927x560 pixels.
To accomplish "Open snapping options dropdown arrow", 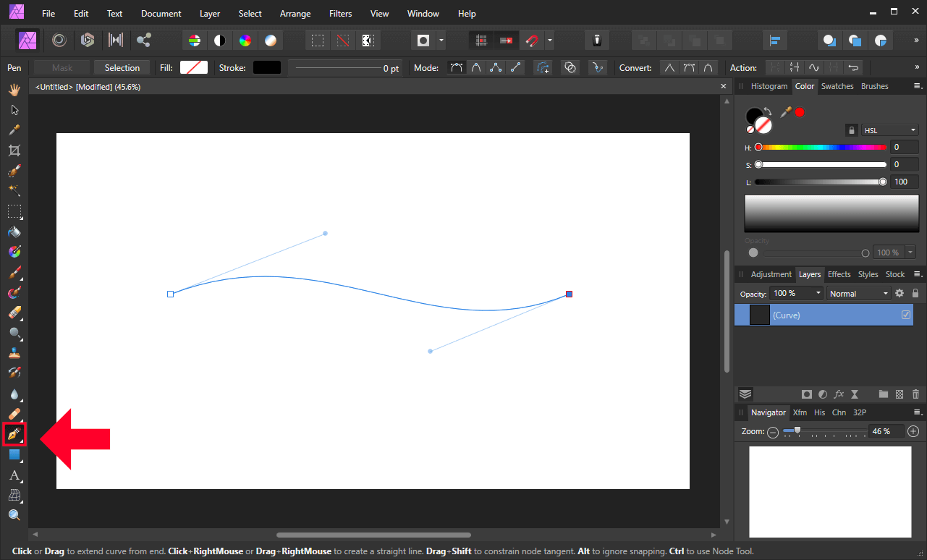I will point(550,41).
